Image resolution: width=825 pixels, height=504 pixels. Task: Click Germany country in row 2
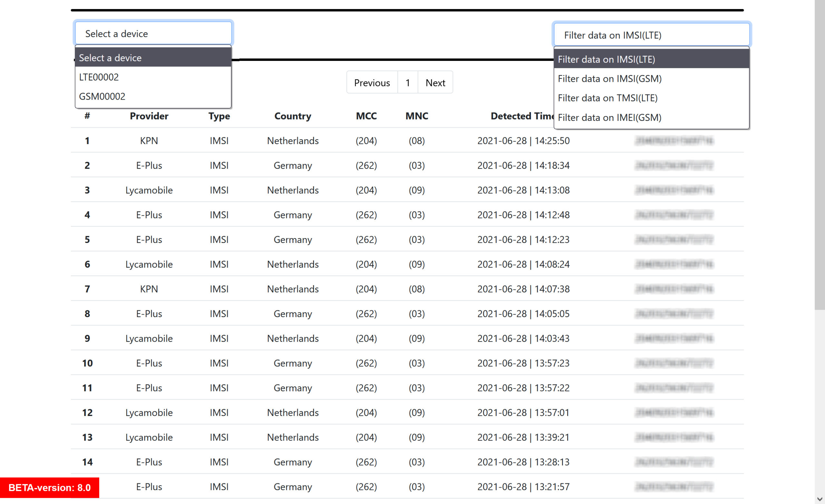pyautogui.click(x=293, y=165)
